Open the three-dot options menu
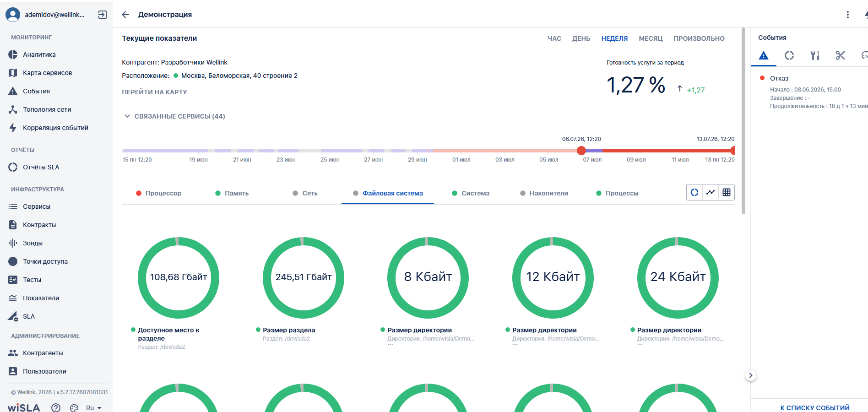The height and width of the screenshot is (412, 868). [x=847, y=15]
